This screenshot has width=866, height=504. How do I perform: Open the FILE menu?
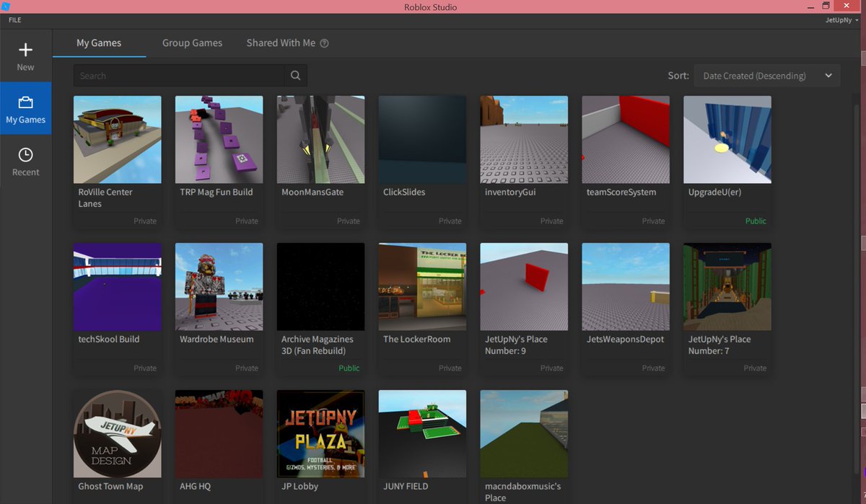[14, 19]
